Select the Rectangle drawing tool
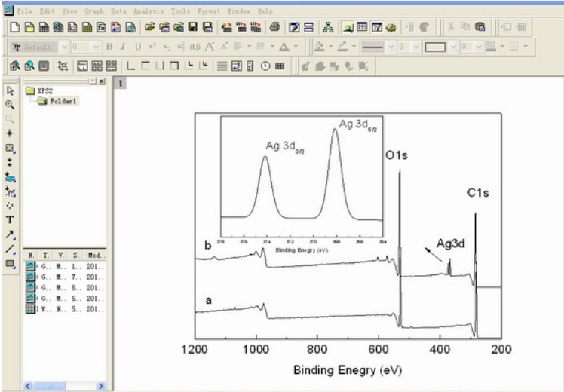The width and height of the screenshot is (564, 392). (10, 263)
